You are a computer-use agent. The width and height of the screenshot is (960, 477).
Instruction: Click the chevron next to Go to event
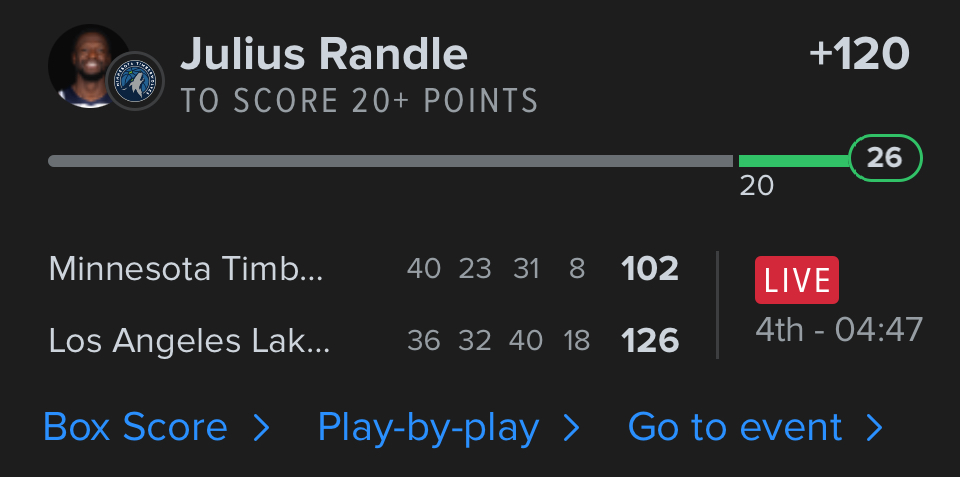(875, 428)
